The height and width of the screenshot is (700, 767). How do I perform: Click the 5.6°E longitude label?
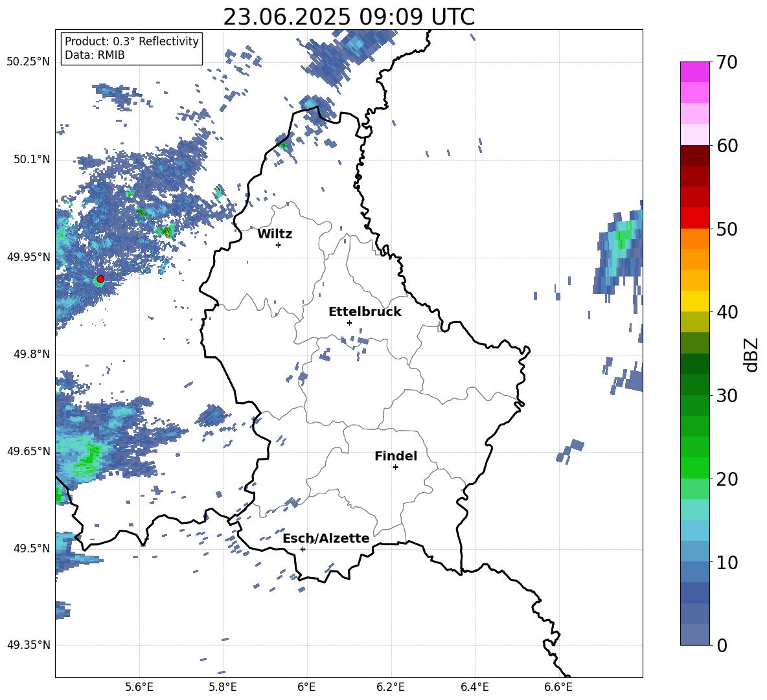(x=139, y=688)
